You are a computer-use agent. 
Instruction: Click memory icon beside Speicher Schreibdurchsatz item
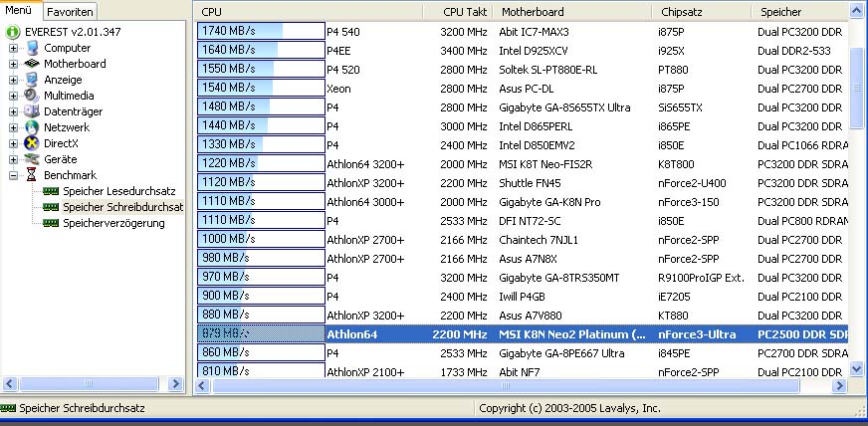(x=51, y=207)
